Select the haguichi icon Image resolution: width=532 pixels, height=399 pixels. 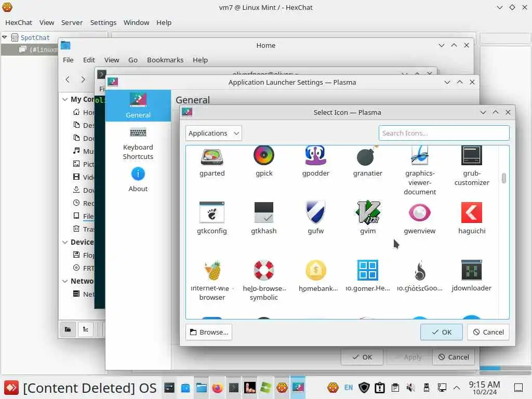click(472, 212)
